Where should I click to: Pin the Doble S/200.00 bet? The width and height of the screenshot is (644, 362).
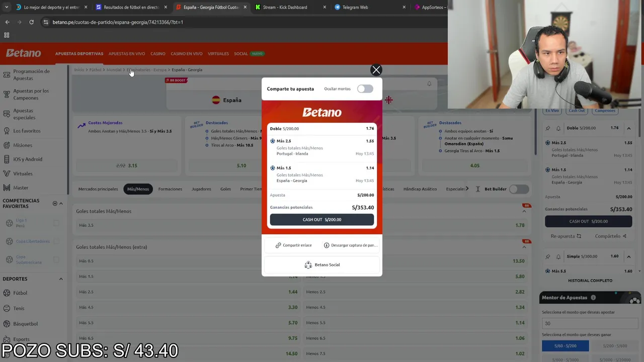click(x=548, y=128)
